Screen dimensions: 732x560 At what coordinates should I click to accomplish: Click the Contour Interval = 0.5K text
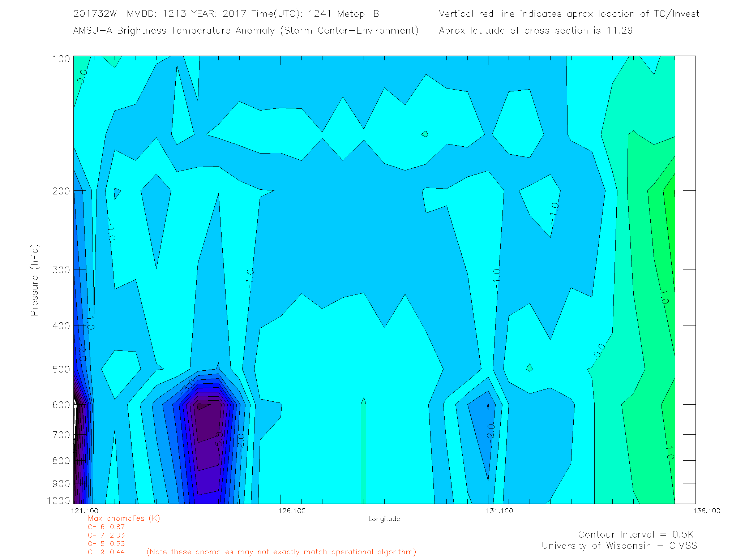point(635,534)
